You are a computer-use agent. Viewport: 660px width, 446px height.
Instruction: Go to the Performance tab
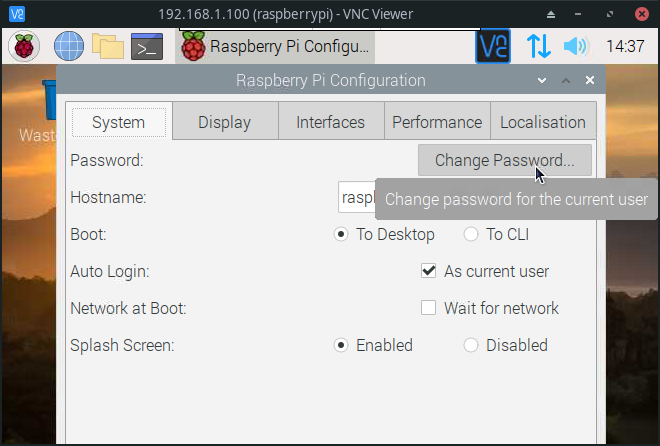coord(437,122)
